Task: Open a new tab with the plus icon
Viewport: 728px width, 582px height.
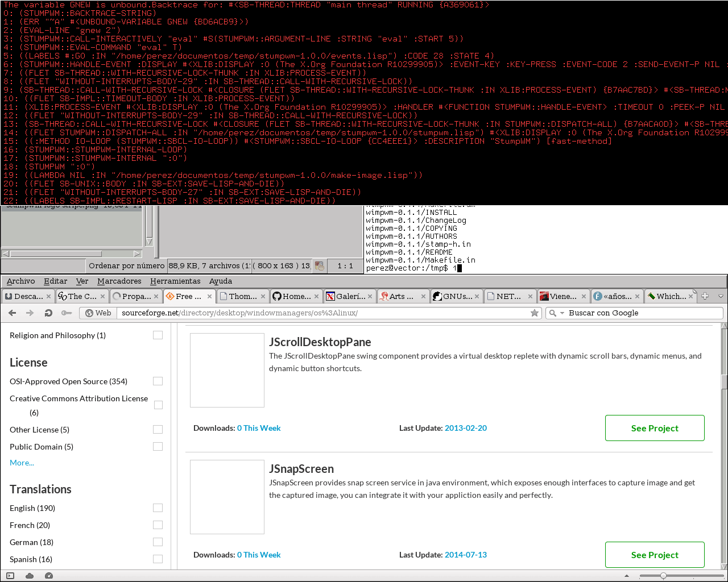Action: [705, 296]
